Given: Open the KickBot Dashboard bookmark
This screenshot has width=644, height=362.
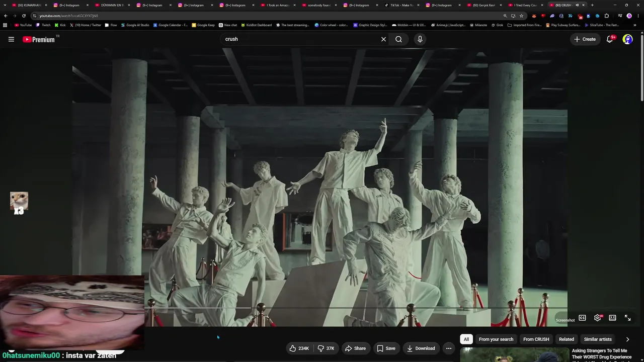Looking at the screenshot, I should pos(257,25).
